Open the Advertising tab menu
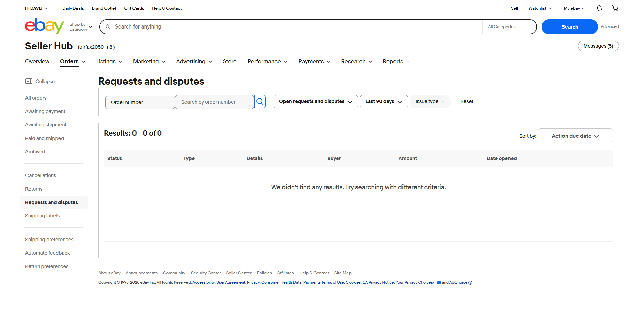This screenshot has width=644, height=319. tap(194, 62)
